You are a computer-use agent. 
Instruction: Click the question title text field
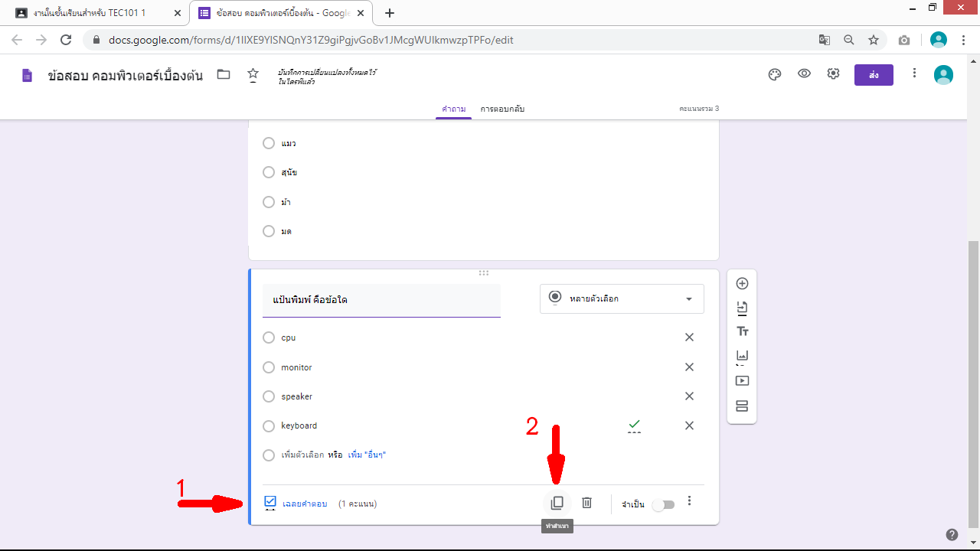coord(381,300)
